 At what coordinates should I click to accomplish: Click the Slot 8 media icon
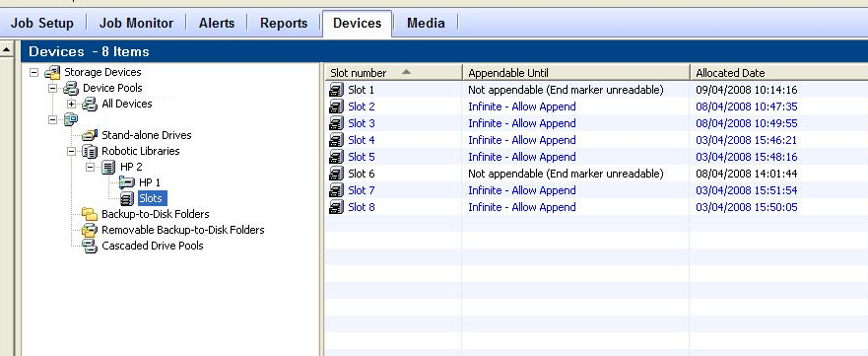337,207
